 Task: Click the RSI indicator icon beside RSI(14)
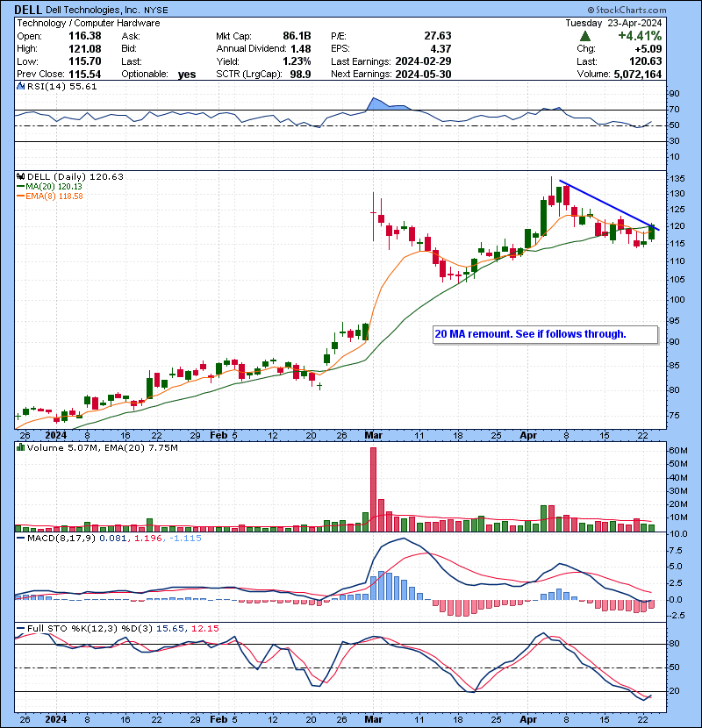(x=20, y=86)
